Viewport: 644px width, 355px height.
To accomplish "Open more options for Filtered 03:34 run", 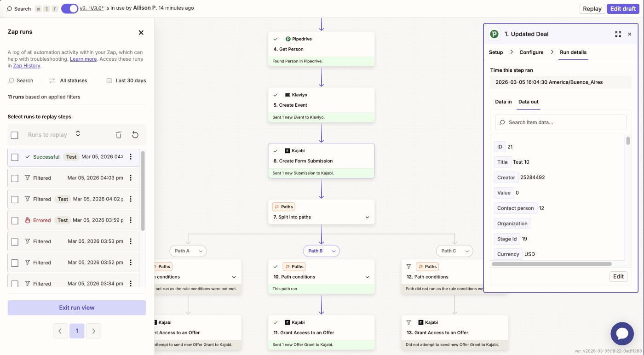I will point(131,284).
